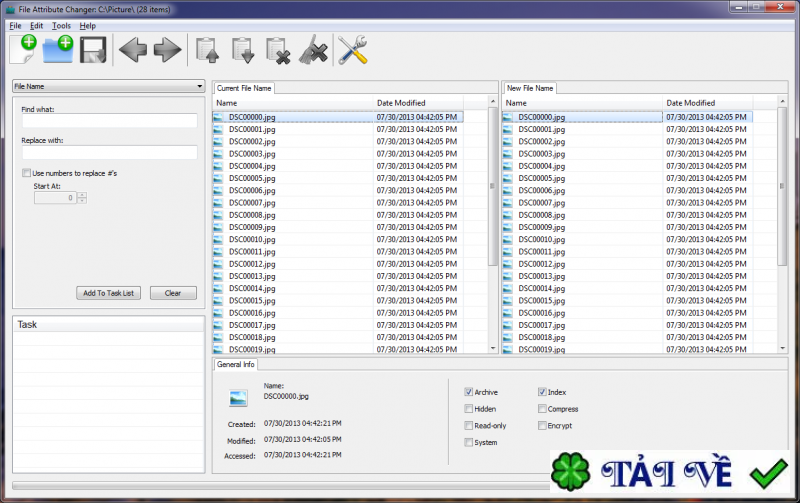Click file icon beside DSC00010.jpg in New list

[x=507, y=239]
